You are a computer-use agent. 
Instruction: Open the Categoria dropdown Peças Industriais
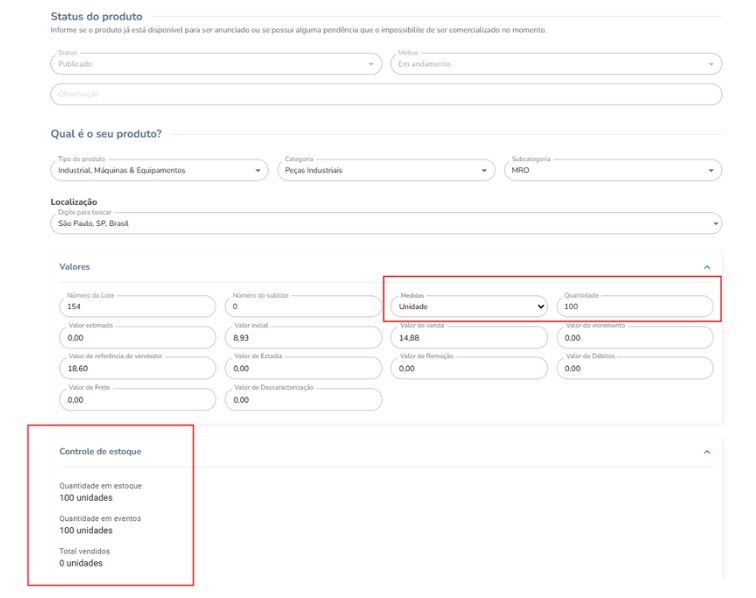point(386,170)
